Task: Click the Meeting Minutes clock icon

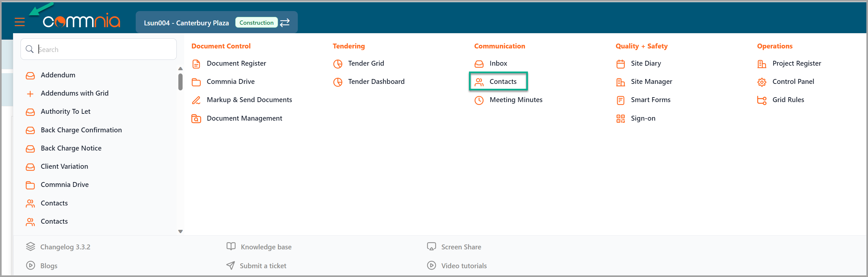Action: point(479,100)
